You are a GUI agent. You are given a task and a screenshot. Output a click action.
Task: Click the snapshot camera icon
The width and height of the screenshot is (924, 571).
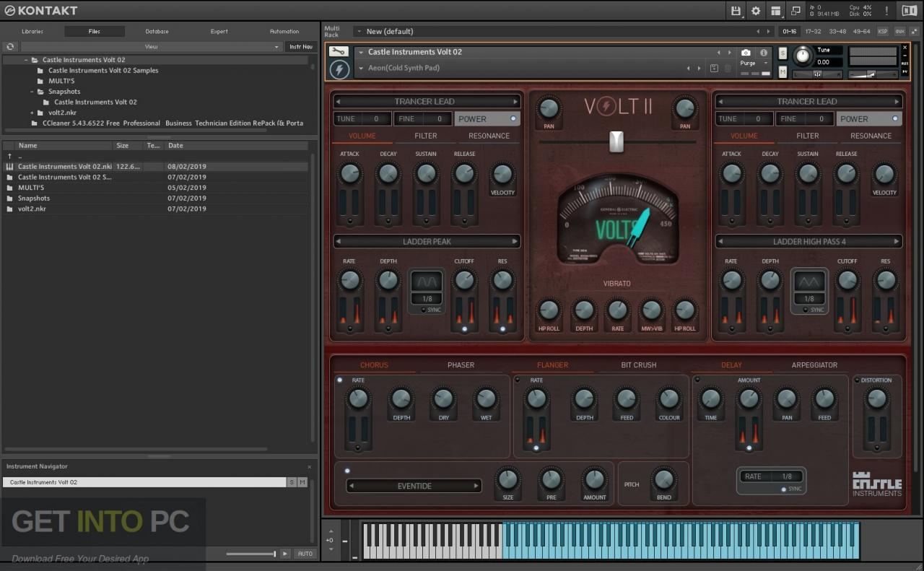746,53
